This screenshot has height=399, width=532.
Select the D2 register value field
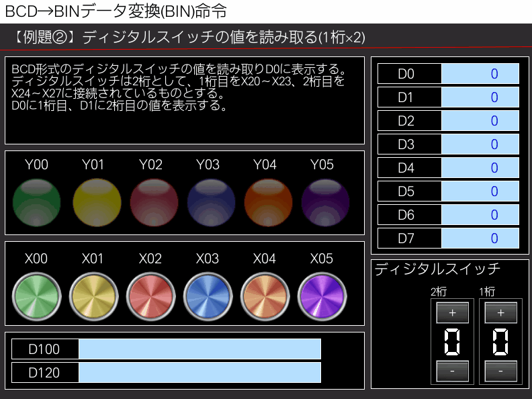(480, 120)
